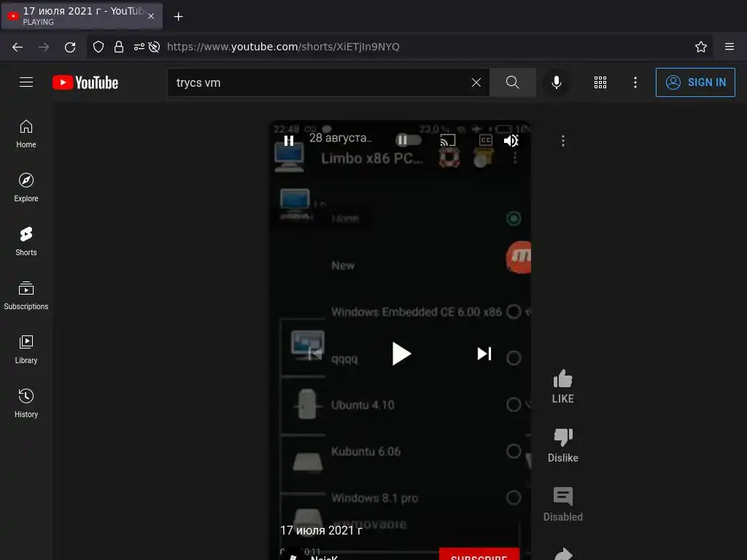Show site security info via the padlock
The width and height of the screenshot is (747, 560).
pos(119,47)
